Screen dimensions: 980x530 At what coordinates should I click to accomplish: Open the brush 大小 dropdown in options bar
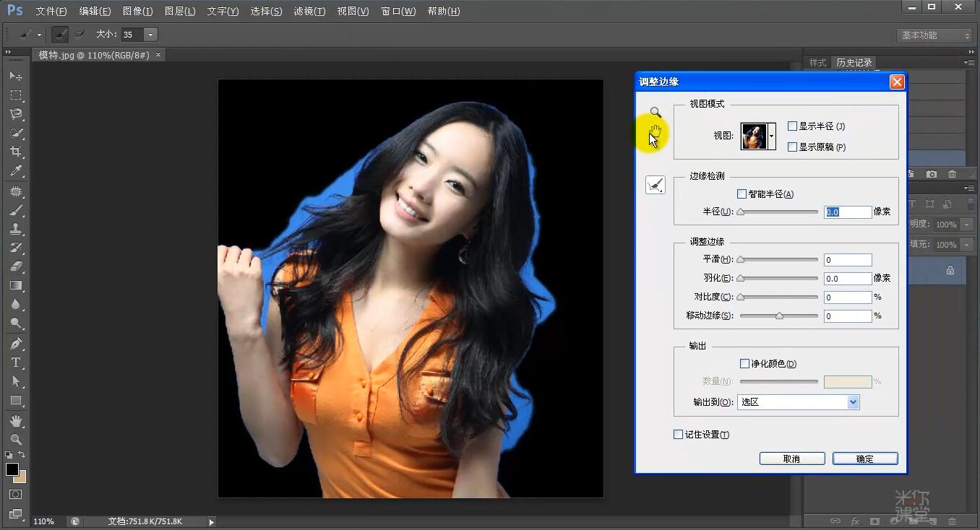pos(150,34)
